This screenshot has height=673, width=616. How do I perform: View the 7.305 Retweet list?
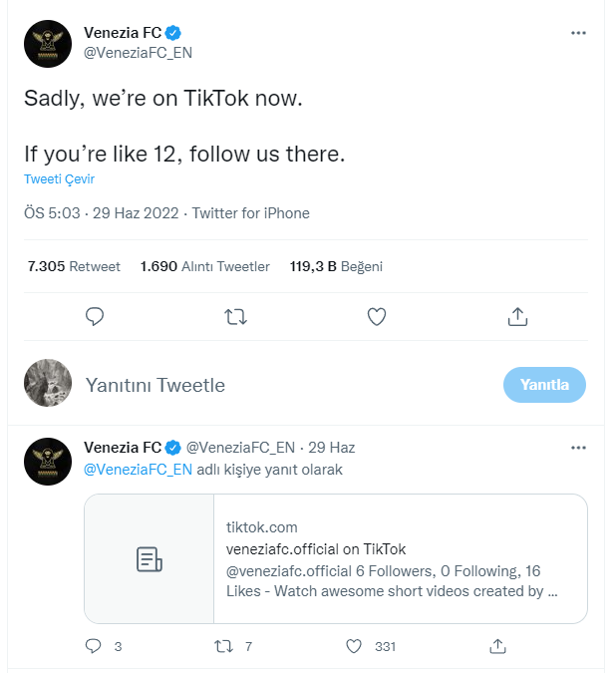pyautogui.click(x=74, y=266)
